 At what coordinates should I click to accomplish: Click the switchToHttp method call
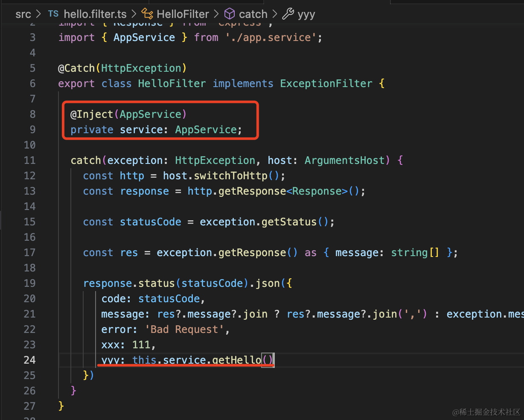coord(230,175)
